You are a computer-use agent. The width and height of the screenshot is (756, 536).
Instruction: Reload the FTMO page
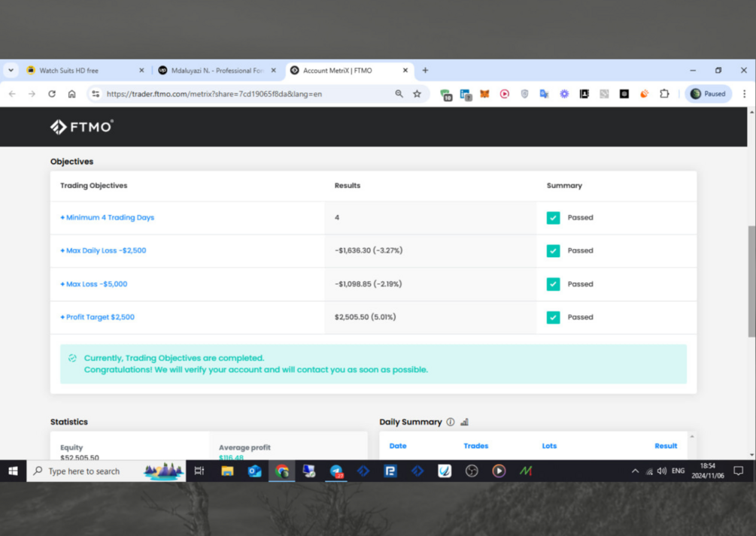52,94
